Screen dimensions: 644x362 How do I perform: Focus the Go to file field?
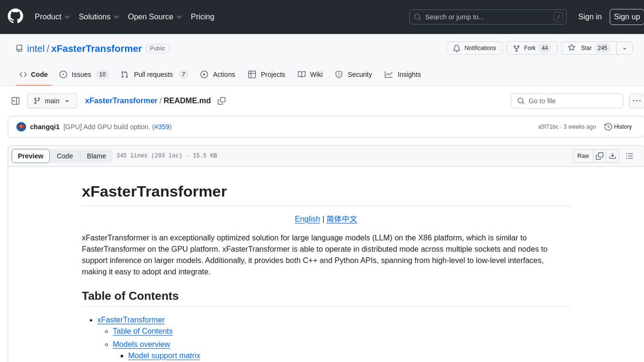567,101
